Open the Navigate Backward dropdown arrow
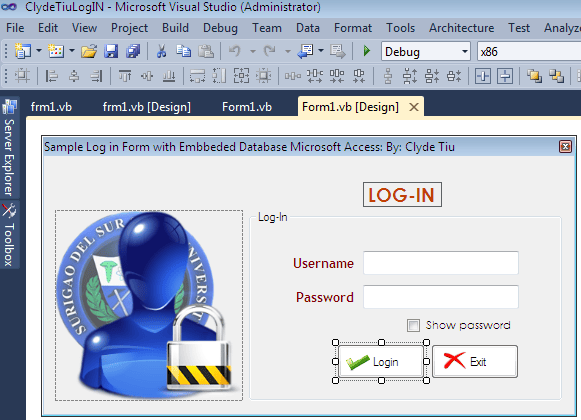This screenshot has width=581, height=420. tap(321, 50)
